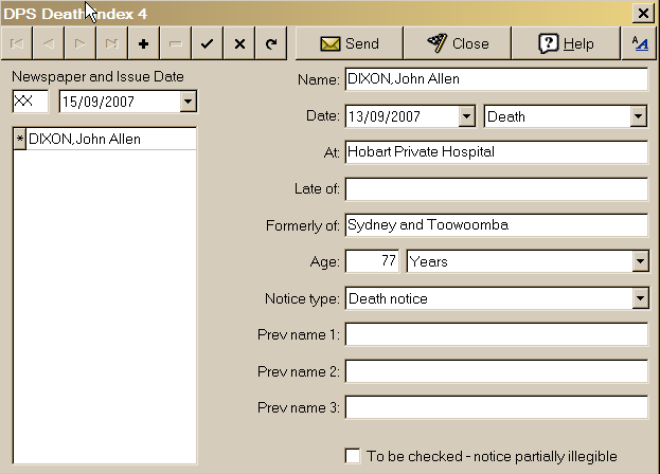
Task: Click the font size icon in toolbar
Action: pos(640,43)
